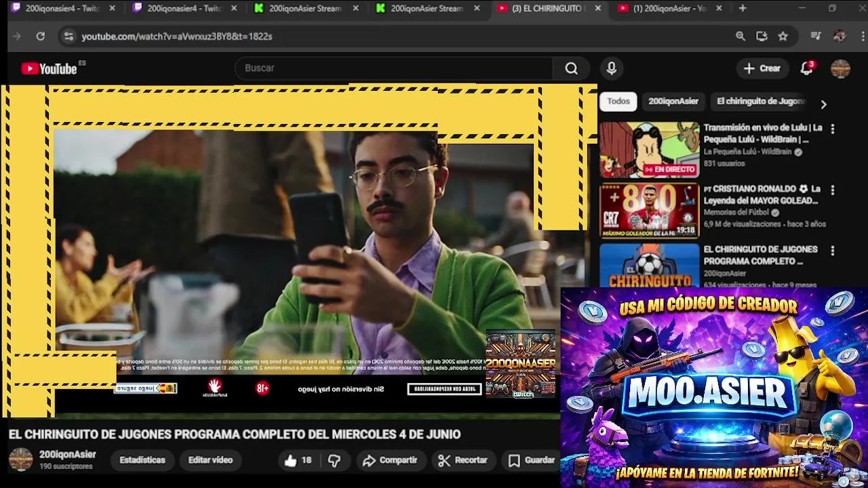868x488 pixels.
Task: Open Estadísticas for the video
Action: pos(142,460)
